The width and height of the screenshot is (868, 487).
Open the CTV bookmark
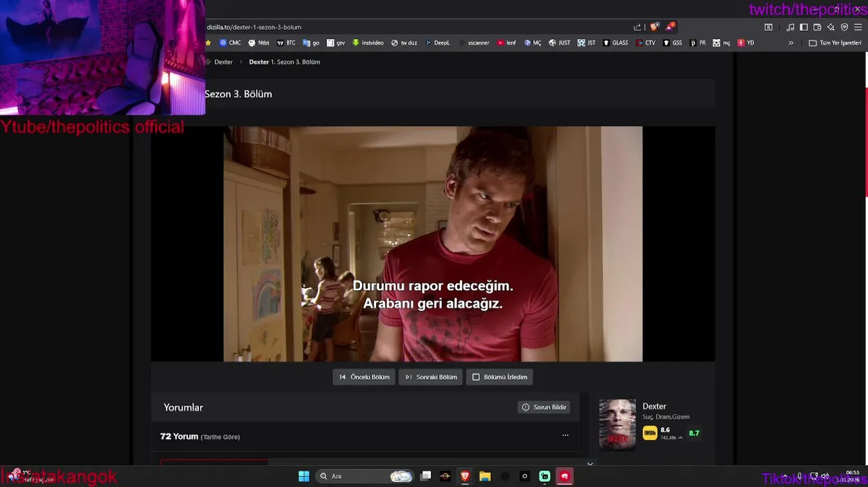646,43
